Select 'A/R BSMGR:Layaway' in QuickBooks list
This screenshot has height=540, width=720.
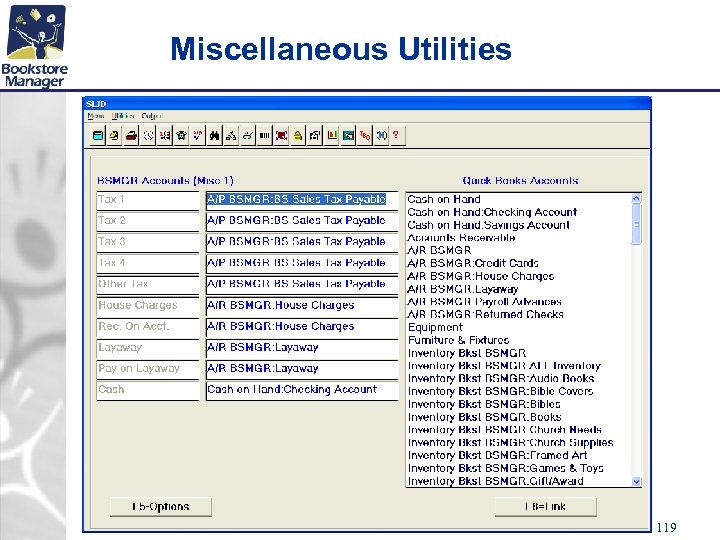[462, 289]
